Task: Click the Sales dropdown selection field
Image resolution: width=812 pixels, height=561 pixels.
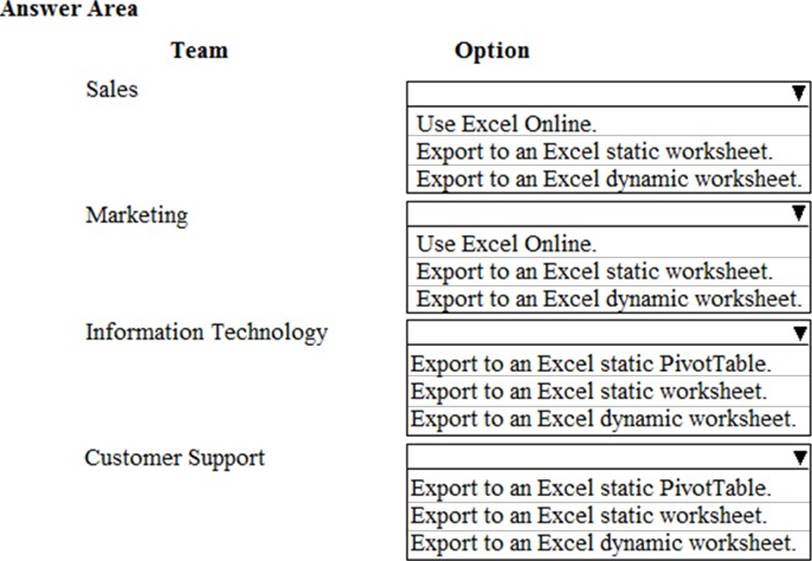Action: 598,94
